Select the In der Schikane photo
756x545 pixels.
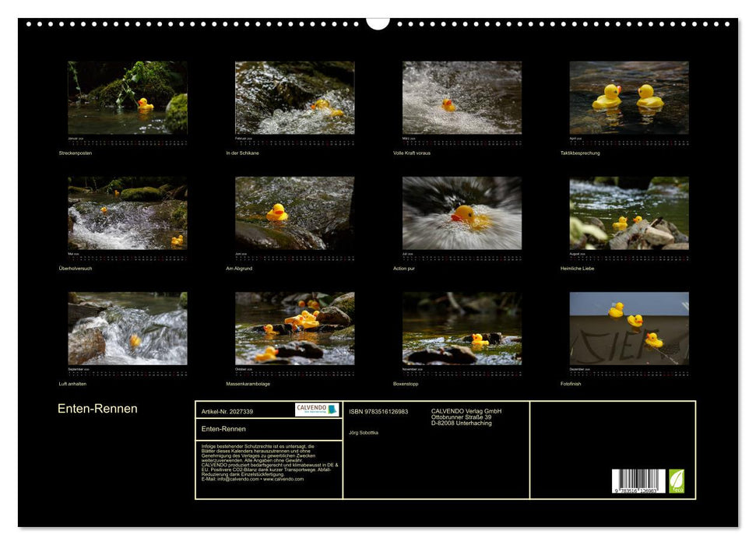point(294,98)
